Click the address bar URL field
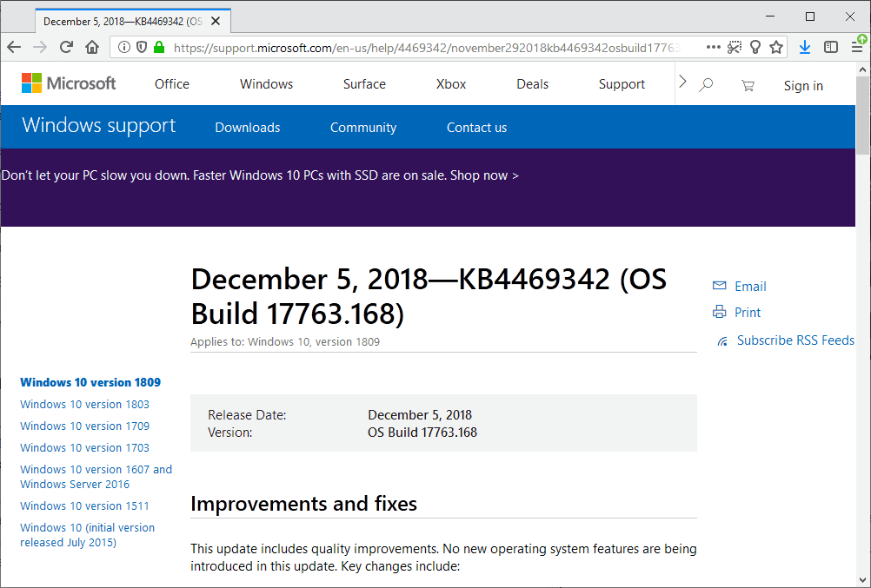The height and width of the screenshot is (588, 871). (425, 48)
